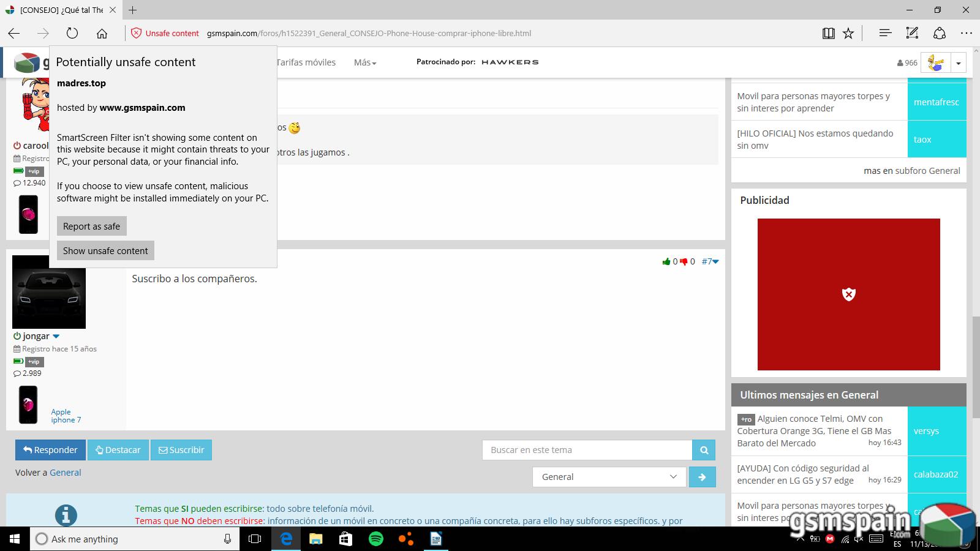
Task: Go to selected subforum arrow button
Action: (702, 477)
